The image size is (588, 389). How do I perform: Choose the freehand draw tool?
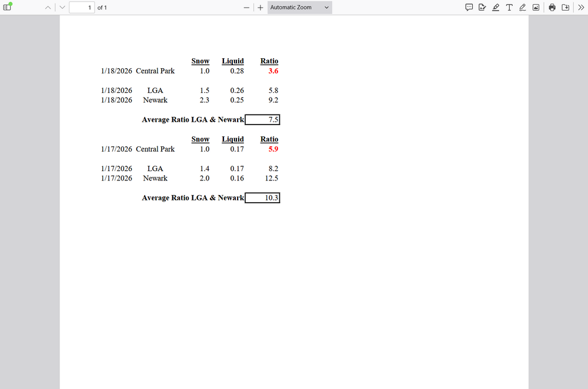tap(522, 8)
